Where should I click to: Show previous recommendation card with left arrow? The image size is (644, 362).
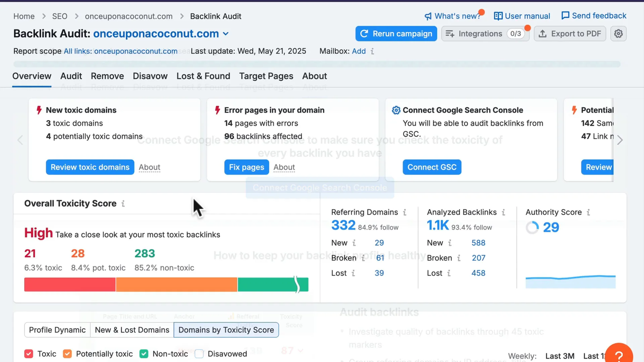click(x=20, y=140)
